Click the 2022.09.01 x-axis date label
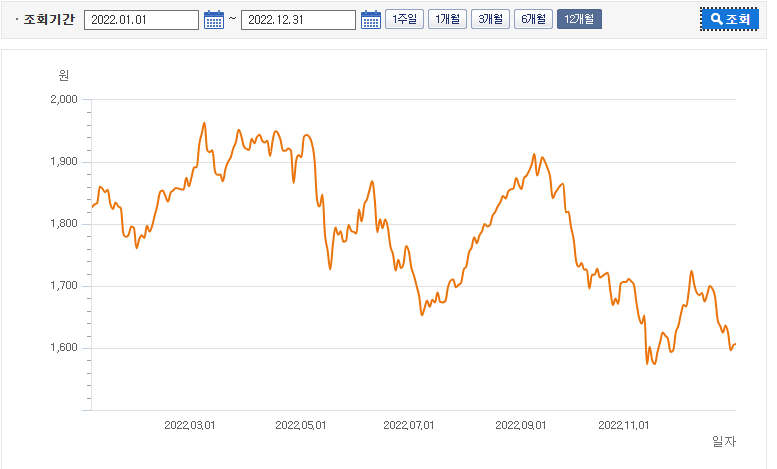 (x=521, y=425)
